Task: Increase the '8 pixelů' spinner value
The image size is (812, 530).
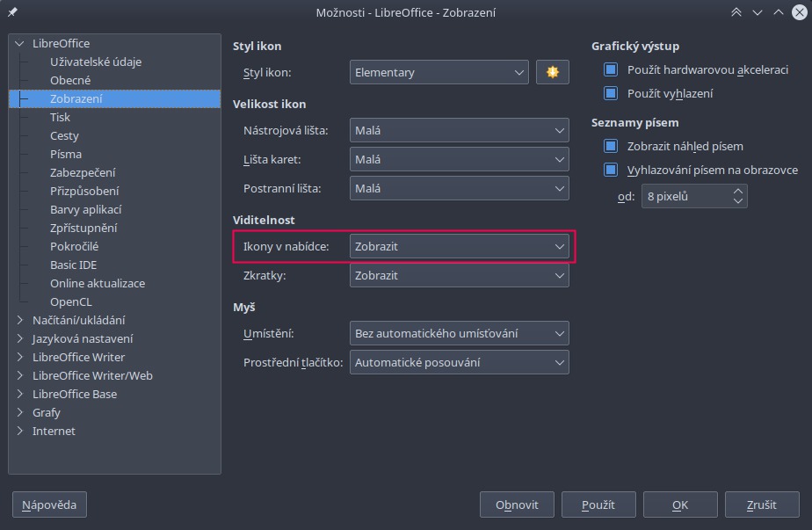Action: (738, 192)
